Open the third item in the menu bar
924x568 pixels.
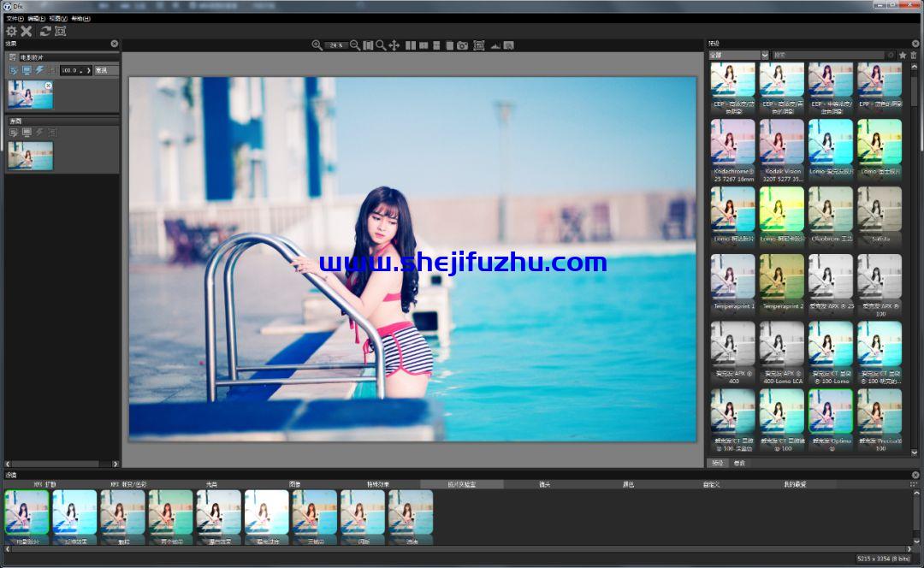pos(58,18)
